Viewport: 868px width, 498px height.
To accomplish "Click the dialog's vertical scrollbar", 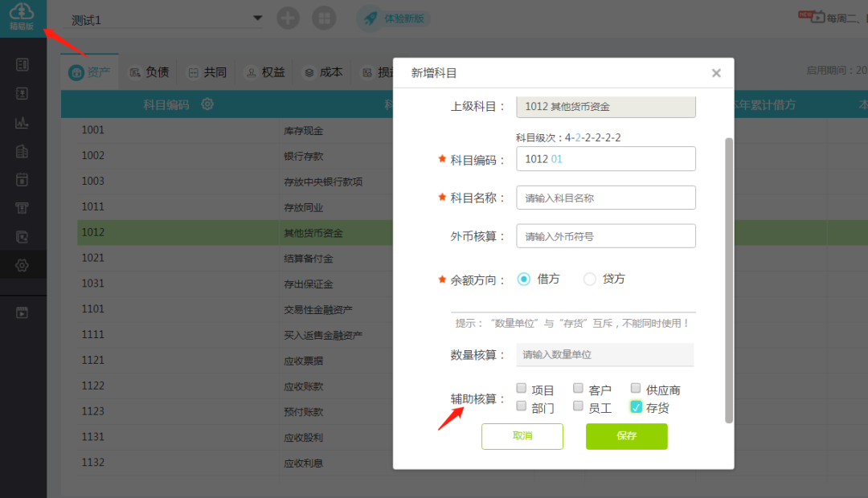I will (x=729, y=280).
